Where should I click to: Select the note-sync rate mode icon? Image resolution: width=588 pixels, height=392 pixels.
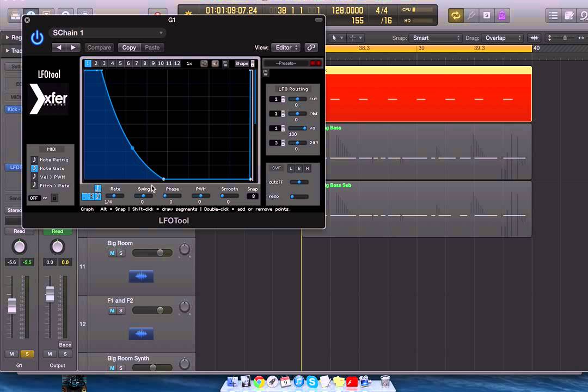pyautogui.click(x=97, y=197)
